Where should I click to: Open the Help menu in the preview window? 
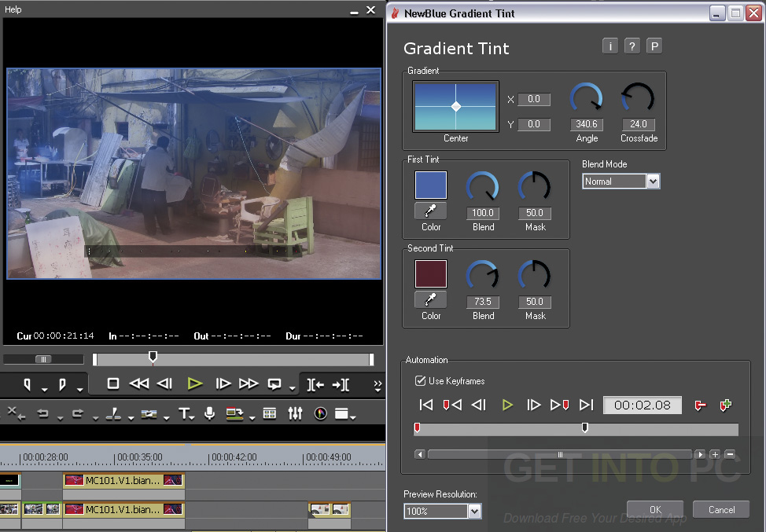[x=13, y=9]
